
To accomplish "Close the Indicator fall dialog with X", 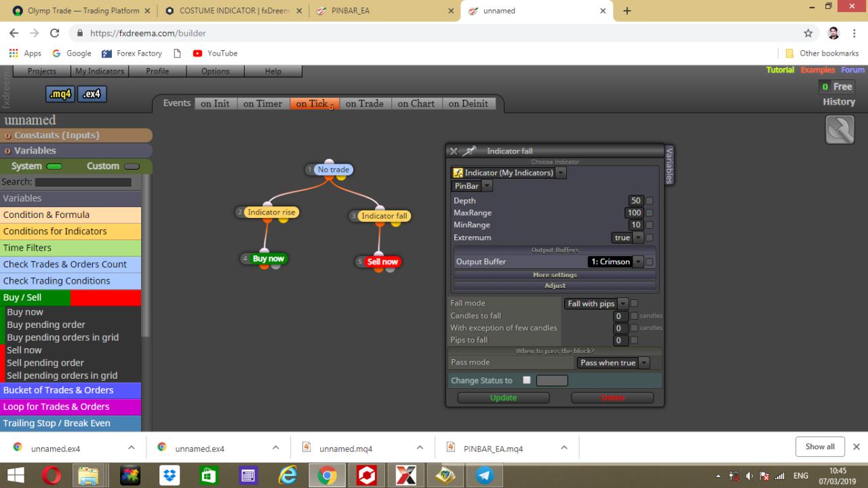I will point(454,151).
